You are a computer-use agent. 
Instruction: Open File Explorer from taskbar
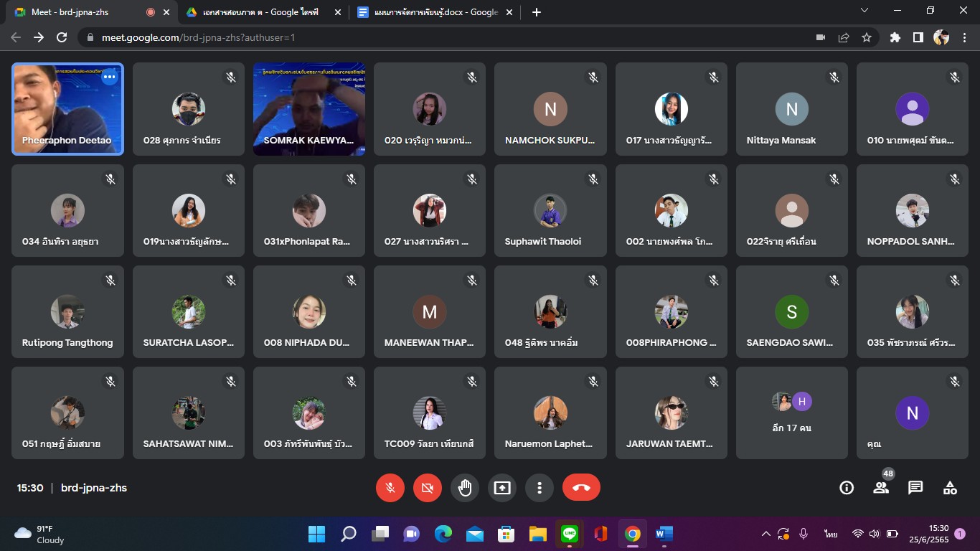(538, 534)
